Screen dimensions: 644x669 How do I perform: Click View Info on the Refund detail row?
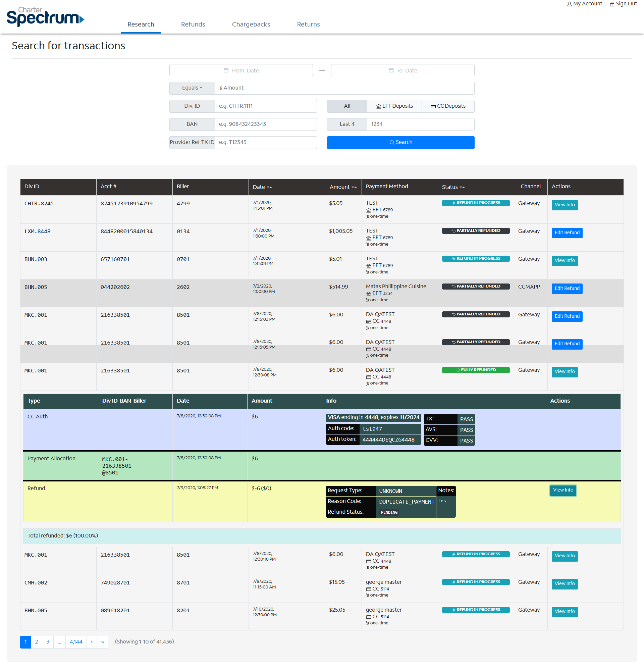pos(563,490)
